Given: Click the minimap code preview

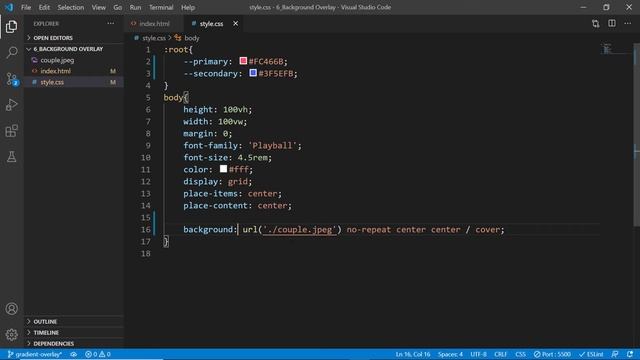Looking at the screenshot, I should [607, 49].
